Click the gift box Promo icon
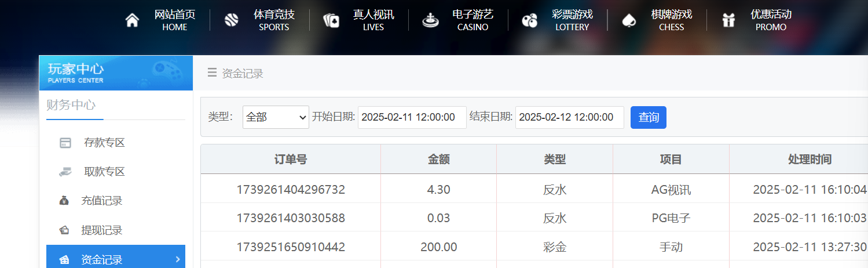The height and width of the screenshot is (268, 868). pyautogui.click(x=728, y=20)
